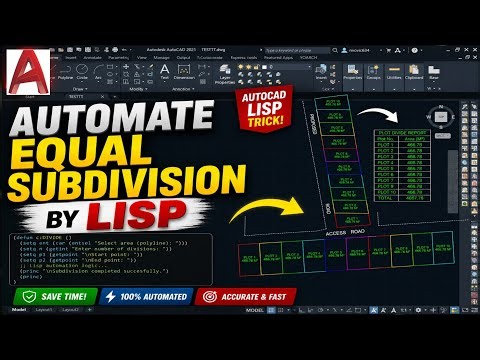Expand the Modify panel dropdown
This screenshot has height=360, width=480.
point(138,89)
